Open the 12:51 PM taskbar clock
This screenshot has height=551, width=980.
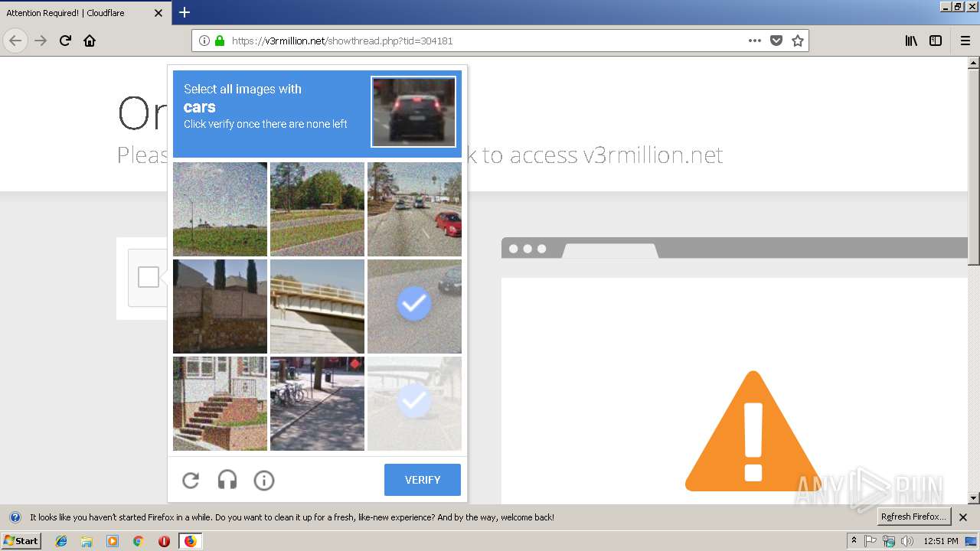[941, 541]
